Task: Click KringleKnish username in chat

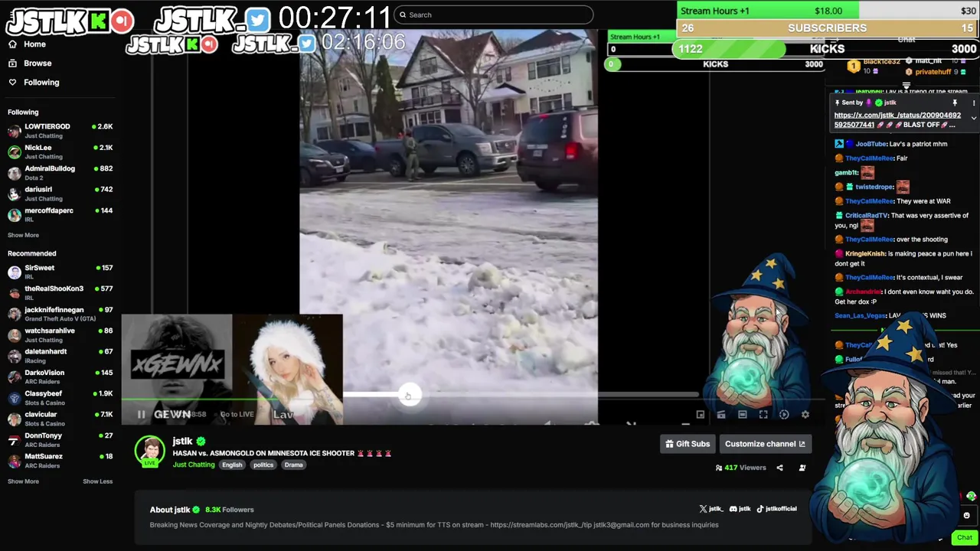Action: click(865, 254)
